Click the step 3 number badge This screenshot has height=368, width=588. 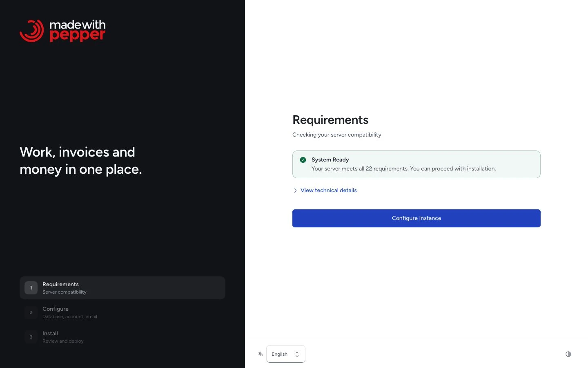coord(31,337)
